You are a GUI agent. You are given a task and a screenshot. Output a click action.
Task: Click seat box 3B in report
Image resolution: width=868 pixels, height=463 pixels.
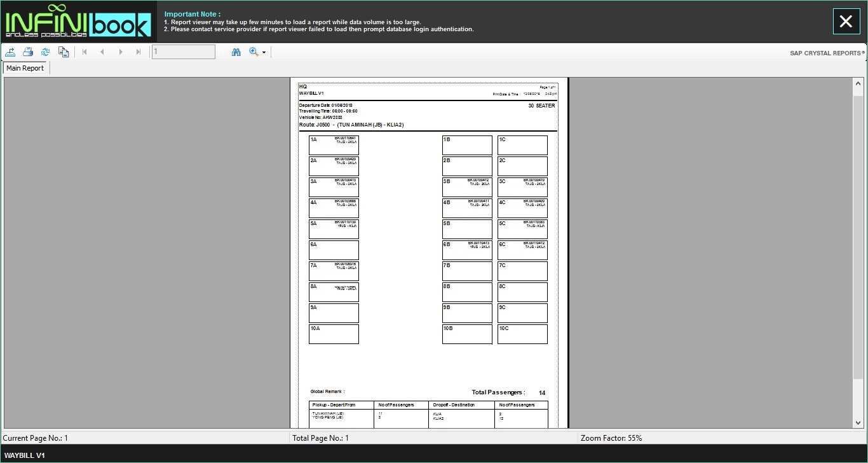pos(467,187)
